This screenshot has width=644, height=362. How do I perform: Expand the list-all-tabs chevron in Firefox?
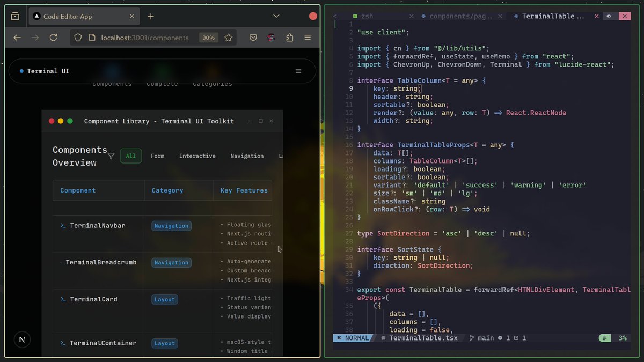tap(276, 16)
